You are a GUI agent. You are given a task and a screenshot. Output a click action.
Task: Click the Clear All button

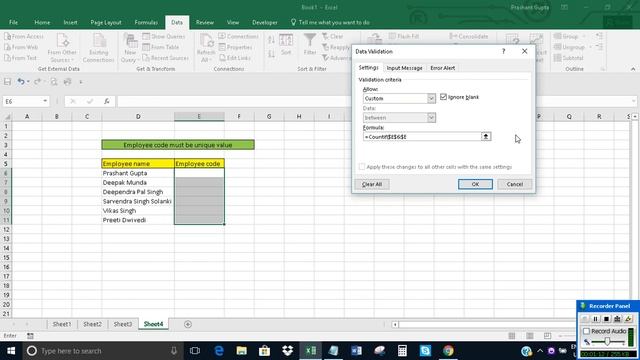(x=372, y=184)
